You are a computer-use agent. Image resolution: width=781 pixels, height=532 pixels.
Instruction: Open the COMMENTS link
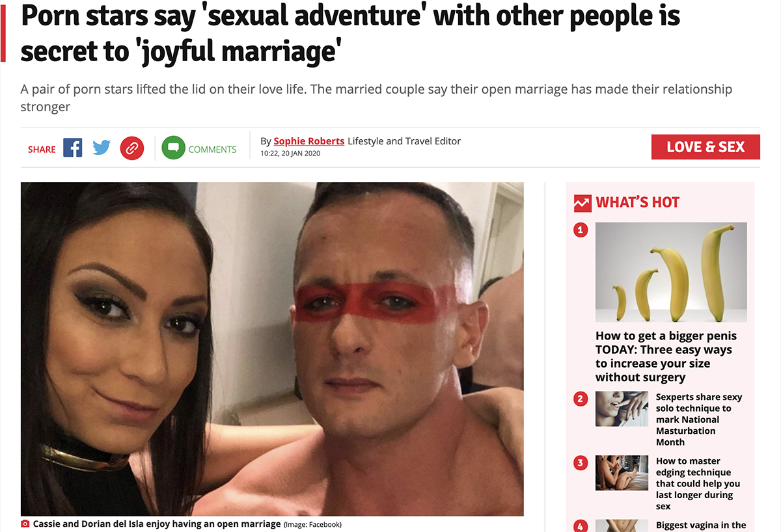tap(212, 149)
